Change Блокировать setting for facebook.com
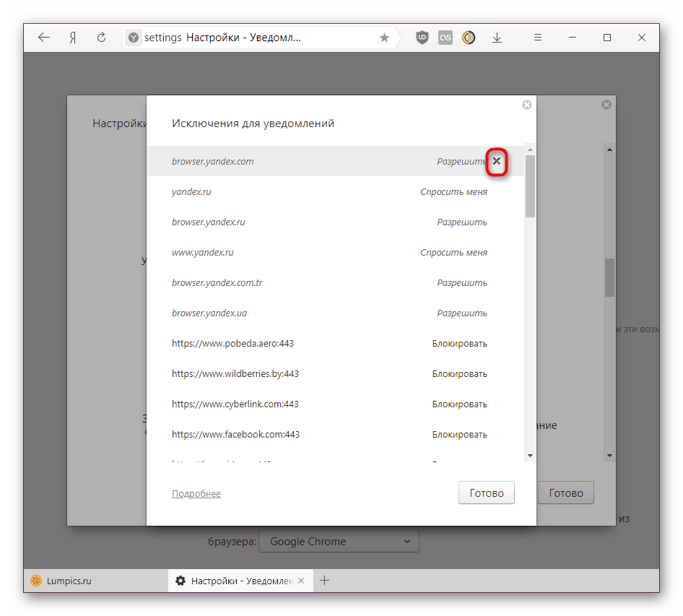683x616 pixels. pos(459,434)
